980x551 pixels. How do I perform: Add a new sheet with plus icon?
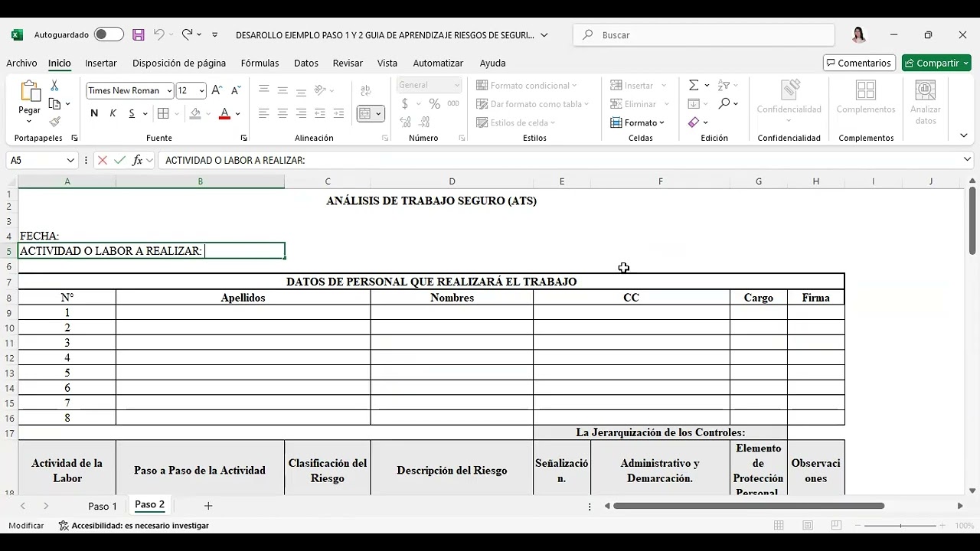[208, 506]
